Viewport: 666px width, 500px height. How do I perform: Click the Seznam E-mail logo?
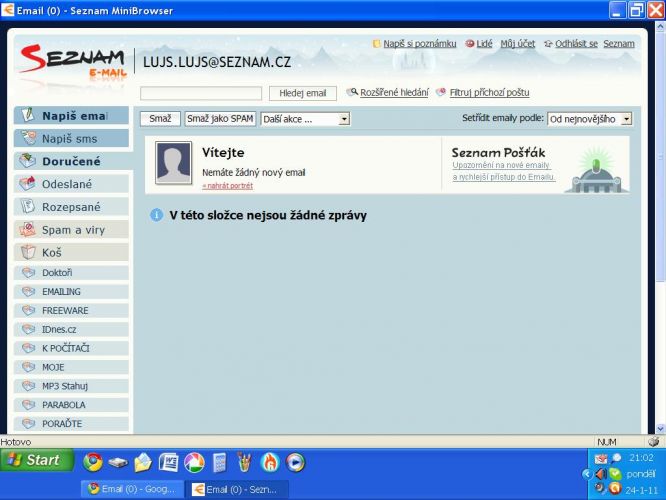pos(72,62)
